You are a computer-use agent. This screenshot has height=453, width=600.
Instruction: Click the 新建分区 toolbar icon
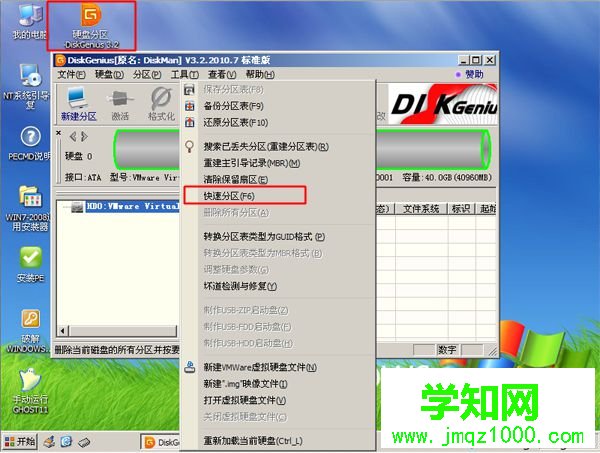(x=78, y=104)
